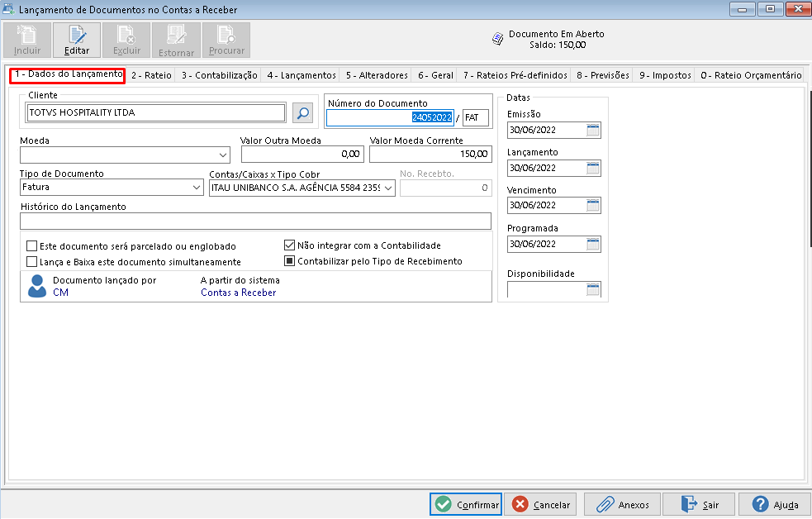
Task: Click the Valor Moeda Corrente field
Action: coord(430,154)
